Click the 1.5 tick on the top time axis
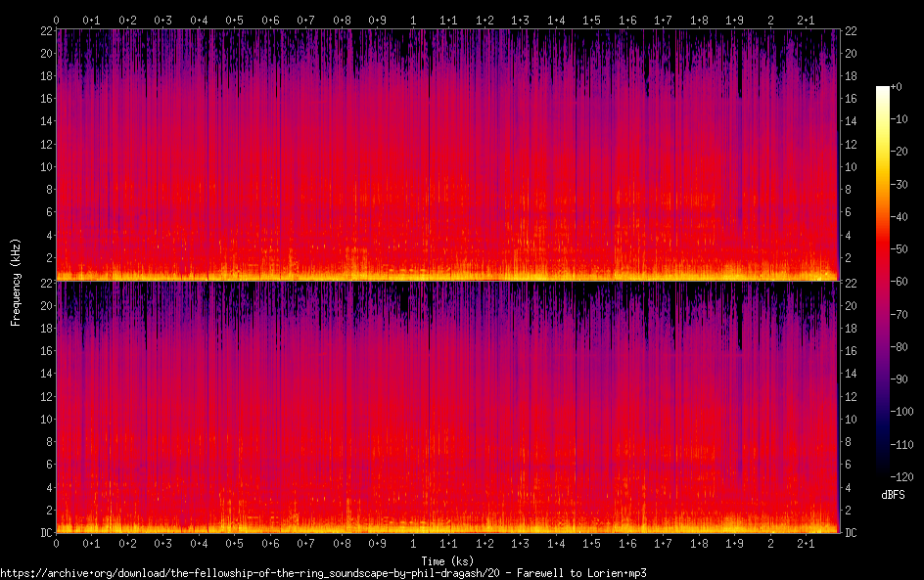The image size is (924, 580). [x=591, y=20]
